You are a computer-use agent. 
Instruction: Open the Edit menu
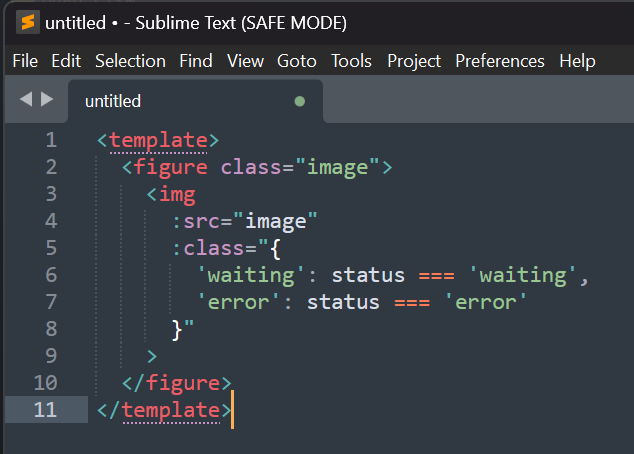click(x=66, y=61)
